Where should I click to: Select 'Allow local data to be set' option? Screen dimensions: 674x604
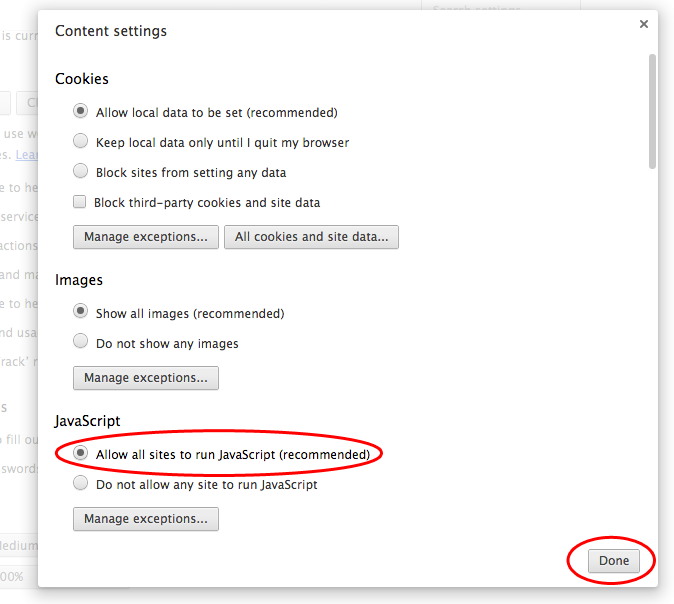[81, 112]
